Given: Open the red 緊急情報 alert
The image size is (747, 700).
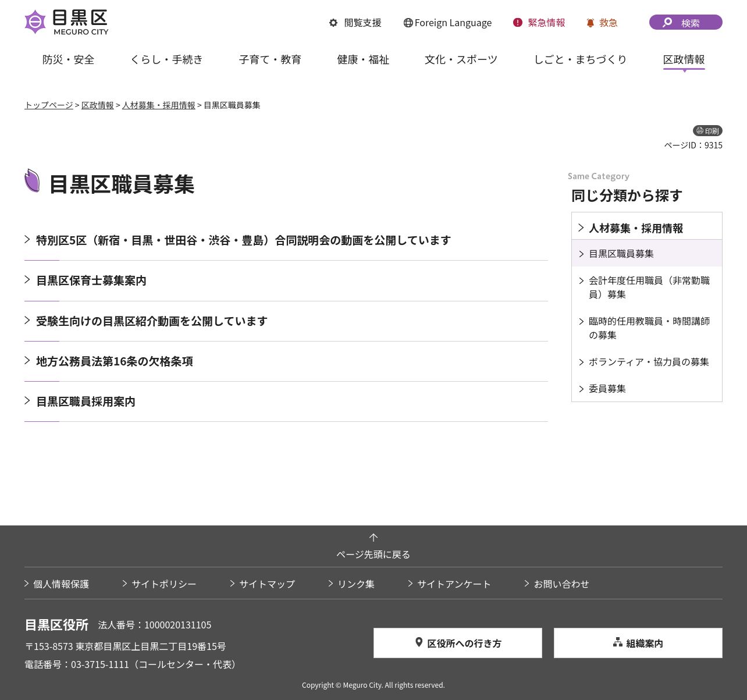Looking at the screenshot, I should coord(518,23).
